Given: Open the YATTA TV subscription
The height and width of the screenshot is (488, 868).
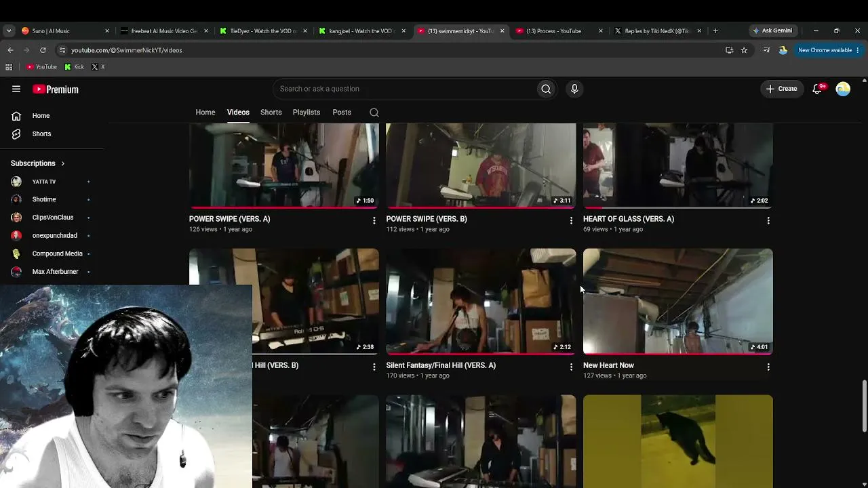Looking at the screenshot, I should [x=52, y=182].
